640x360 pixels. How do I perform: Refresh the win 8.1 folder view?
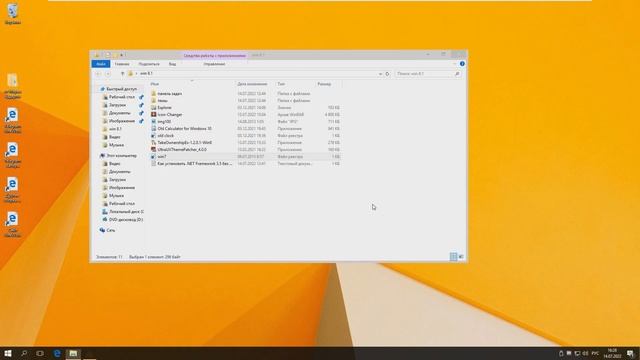pos(387,74)
